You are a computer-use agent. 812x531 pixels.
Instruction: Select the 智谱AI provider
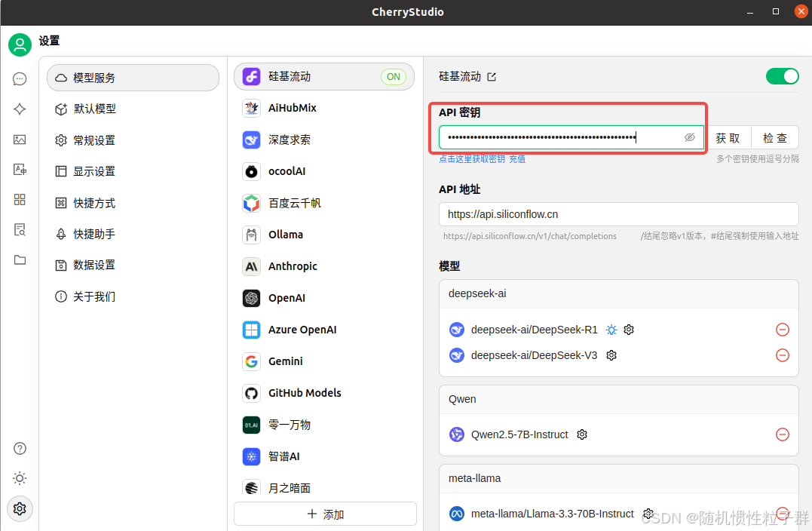coord(324,456)
